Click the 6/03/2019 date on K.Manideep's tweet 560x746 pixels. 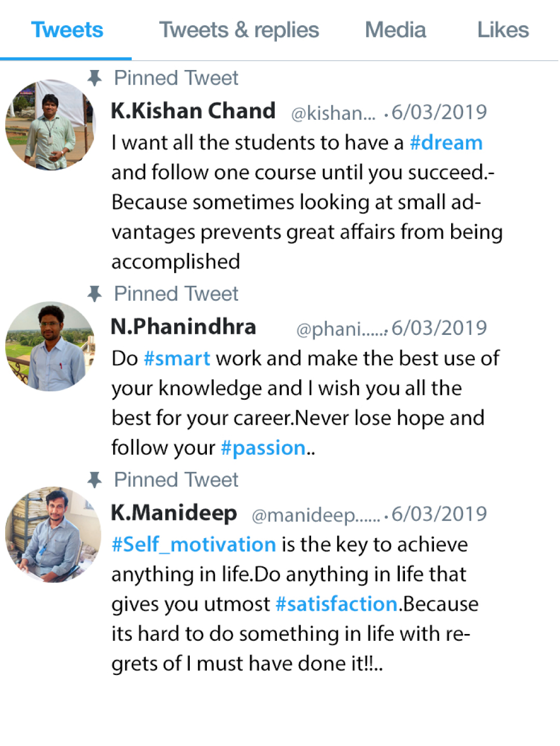(439, 514)
